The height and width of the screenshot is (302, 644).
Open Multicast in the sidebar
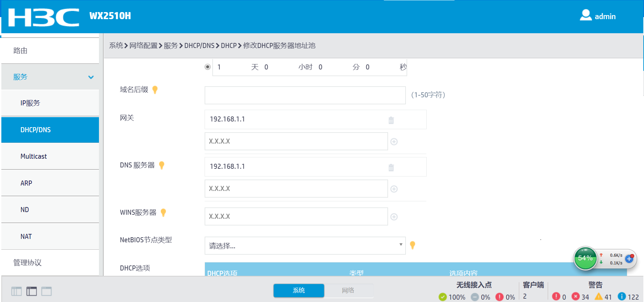[x=50, y=156]
